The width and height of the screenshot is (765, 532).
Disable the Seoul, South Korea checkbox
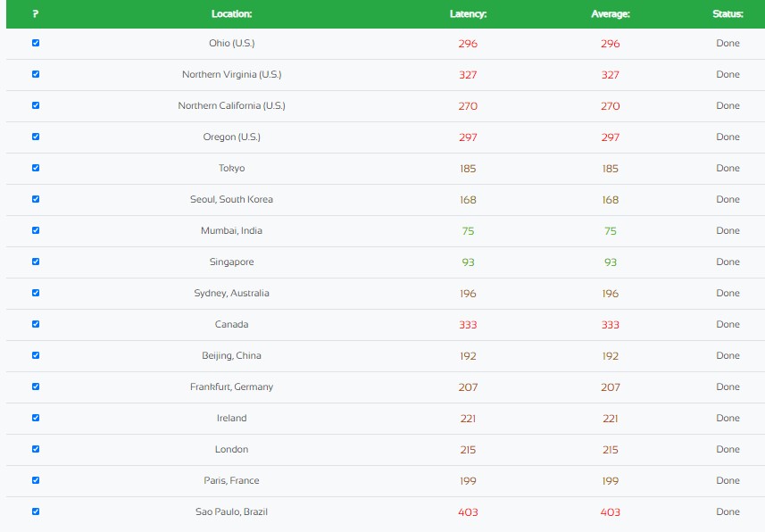click(x=36, y=199)
